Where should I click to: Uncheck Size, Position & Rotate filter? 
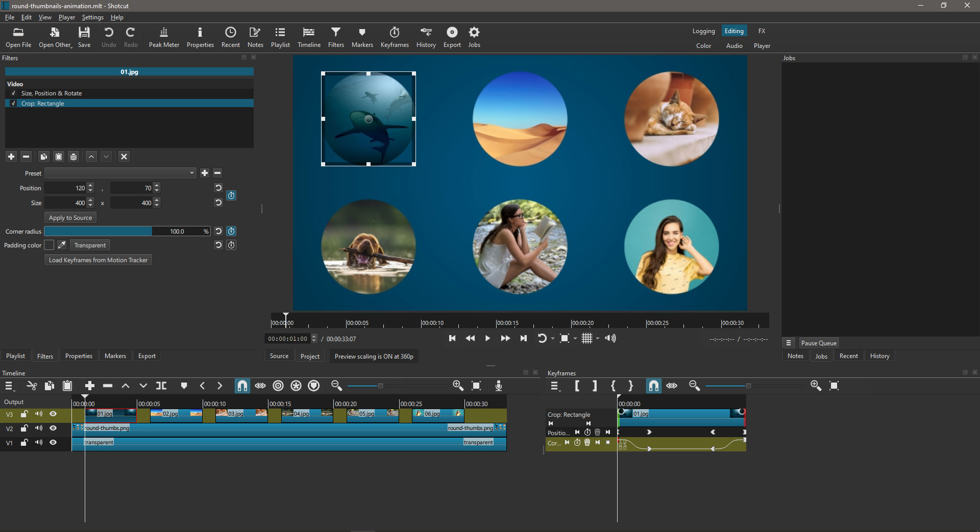point(14,93)
